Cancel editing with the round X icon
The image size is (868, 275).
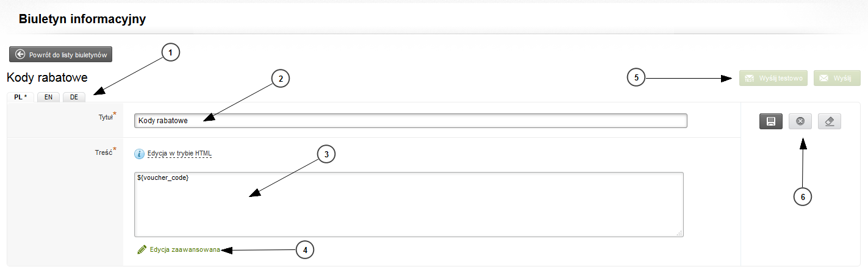800,121
